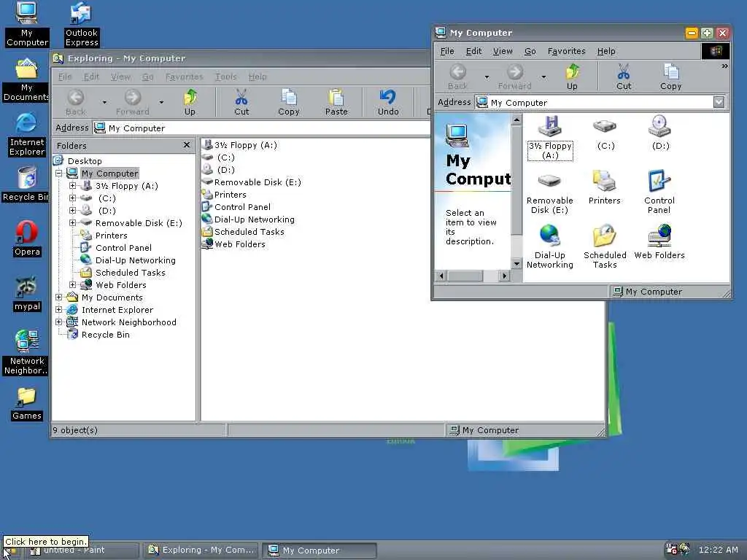
Task: Click the scroll-down arrow in the My Computer info panel
Action: [x=517, y=264]
